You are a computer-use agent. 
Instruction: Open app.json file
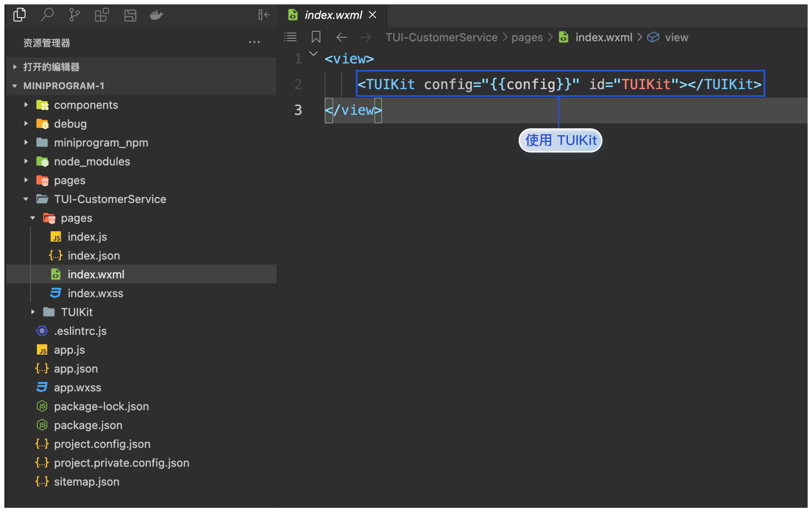point(141,369)
